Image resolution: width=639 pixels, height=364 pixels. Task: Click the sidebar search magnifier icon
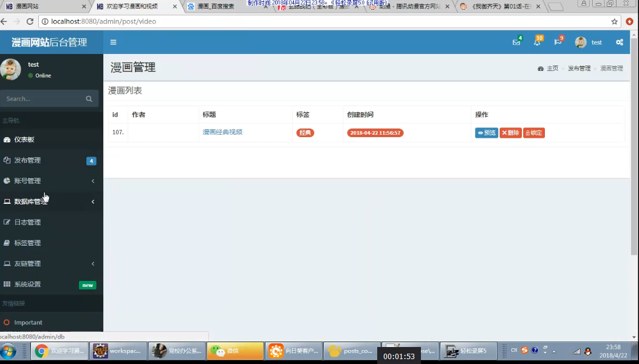[x=89, y=98]
